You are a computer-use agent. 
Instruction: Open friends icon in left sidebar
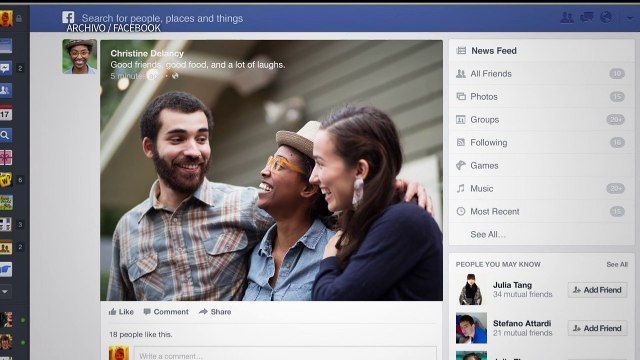click(6, 90)
